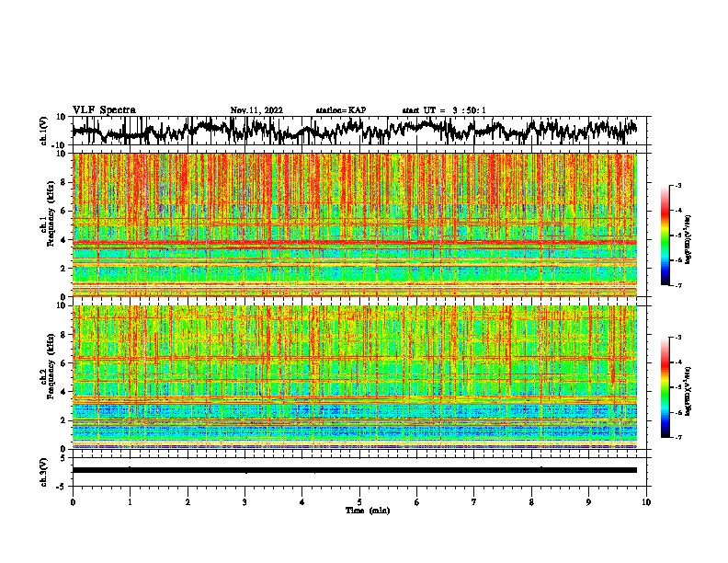
Task: Click the "start UT = 3 :50: 1" text
Action: pyautogui.click(x=444, y=110)
